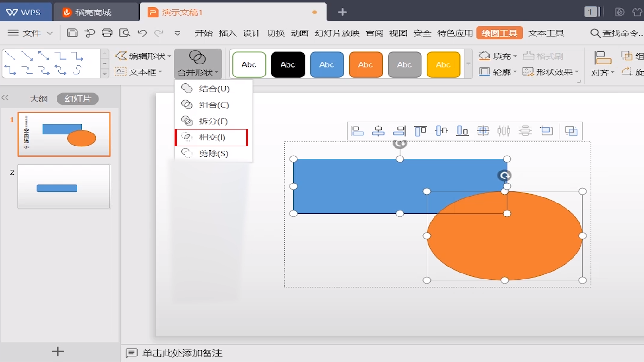The image size is (644, 362).
Task: Open a new tab with plus button
Action: (342, 12)
